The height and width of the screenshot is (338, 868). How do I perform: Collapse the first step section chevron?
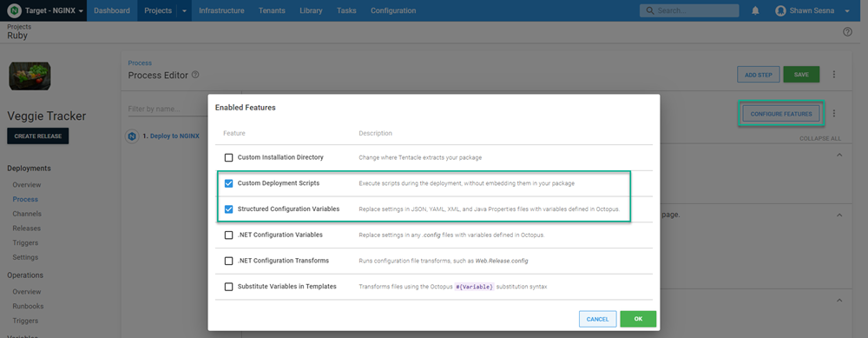[x=839, y=156]
